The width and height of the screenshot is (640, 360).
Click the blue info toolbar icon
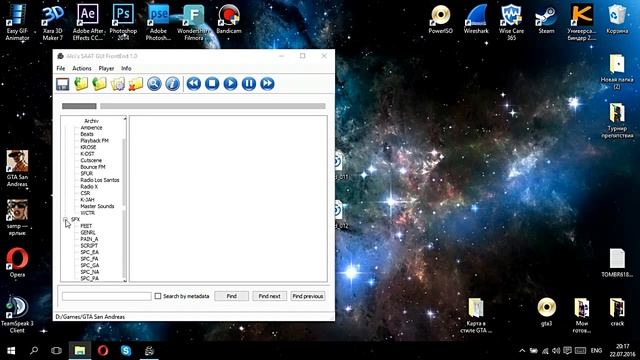pyautogui.click(x=172, y=84)
